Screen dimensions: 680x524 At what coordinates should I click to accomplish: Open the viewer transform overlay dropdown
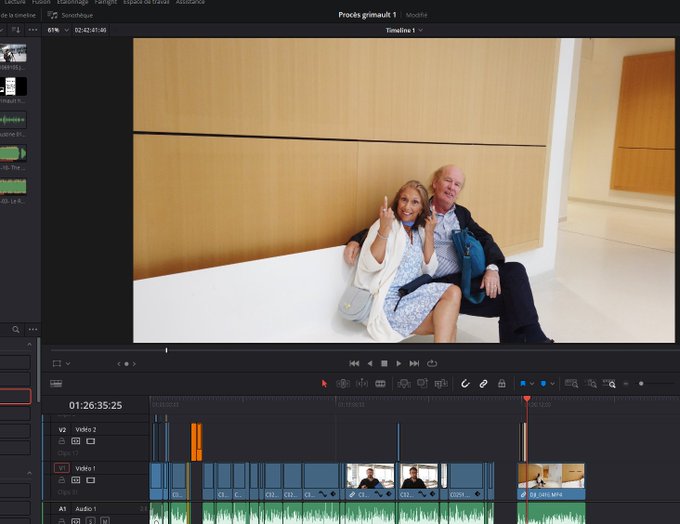click(x=68, y=364)
